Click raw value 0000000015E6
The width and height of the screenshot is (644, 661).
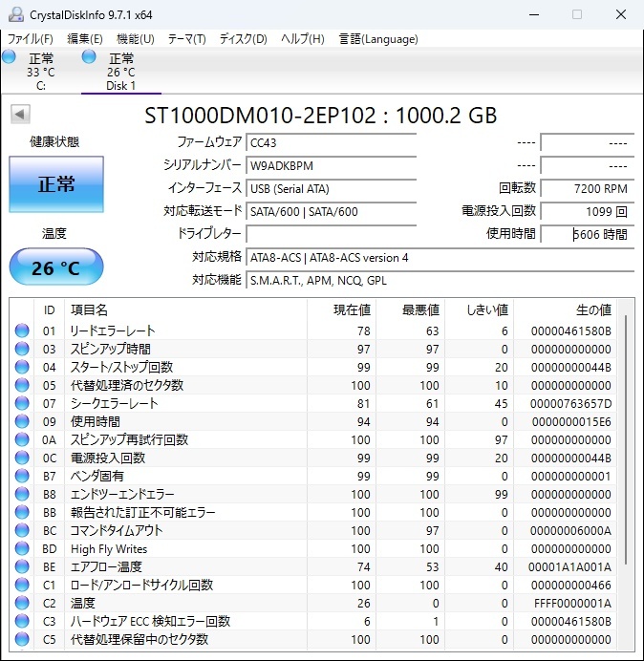[x=571, y=422]
